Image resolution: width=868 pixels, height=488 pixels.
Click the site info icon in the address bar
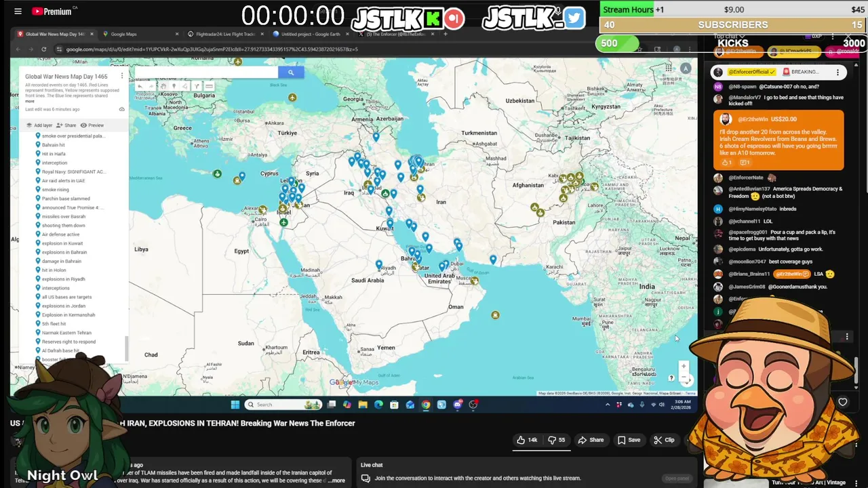[x=60, y=49]
